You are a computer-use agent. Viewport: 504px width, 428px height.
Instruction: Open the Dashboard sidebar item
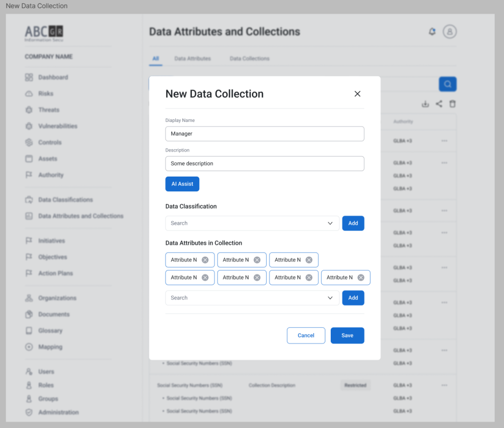point(53,77)
